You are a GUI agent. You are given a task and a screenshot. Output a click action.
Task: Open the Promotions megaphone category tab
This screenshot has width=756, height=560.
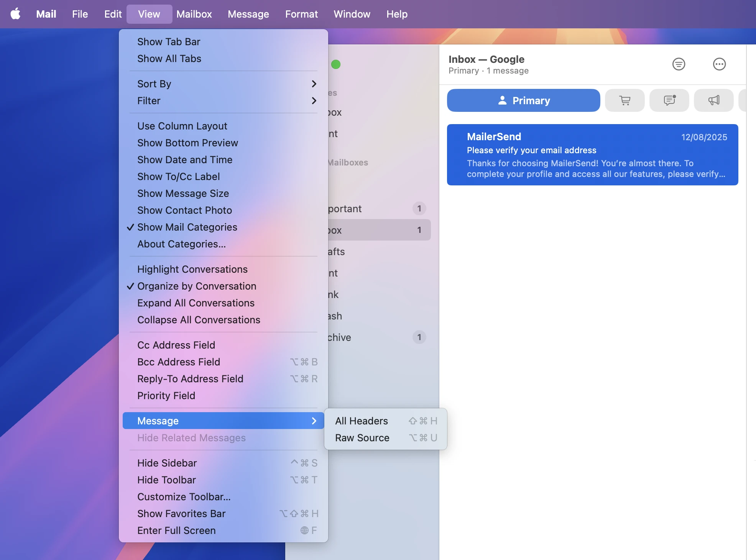(x=713, y=100)
